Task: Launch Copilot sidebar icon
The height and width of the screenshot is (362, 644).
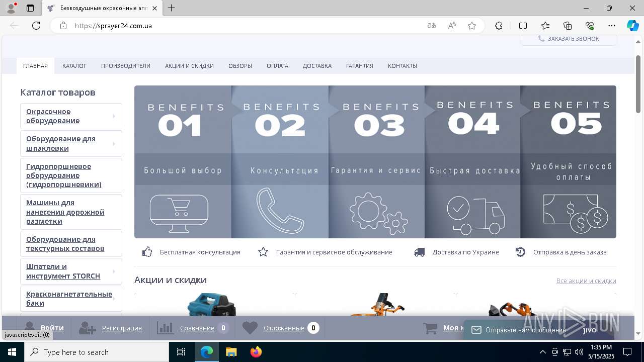Action: click(x=632, y=26)
